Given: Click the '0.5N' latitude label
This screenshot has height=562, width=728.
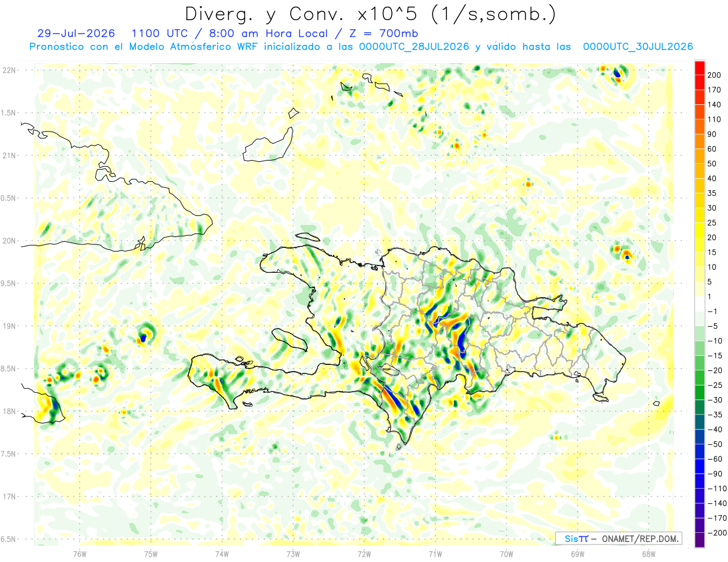Looking at the screenshot, I should [x=9, y=198].
